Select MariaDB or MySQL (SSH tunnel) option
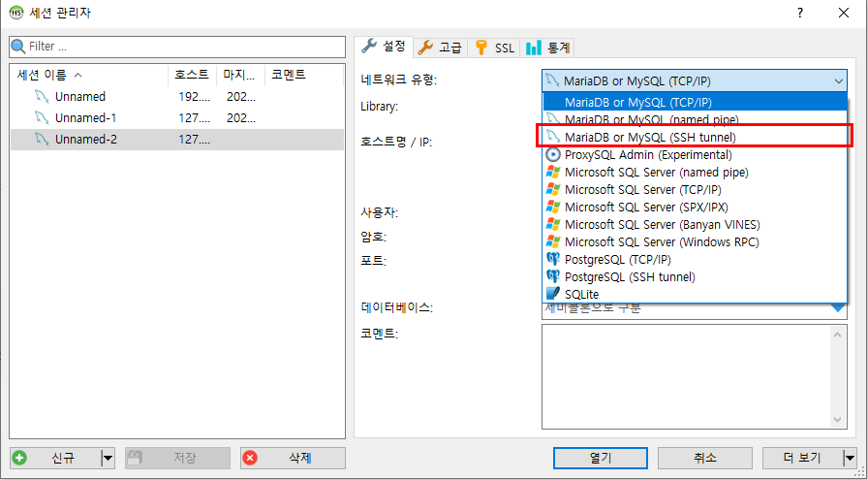The height and width of the screenshot is (480, 868). pos(695,136)
